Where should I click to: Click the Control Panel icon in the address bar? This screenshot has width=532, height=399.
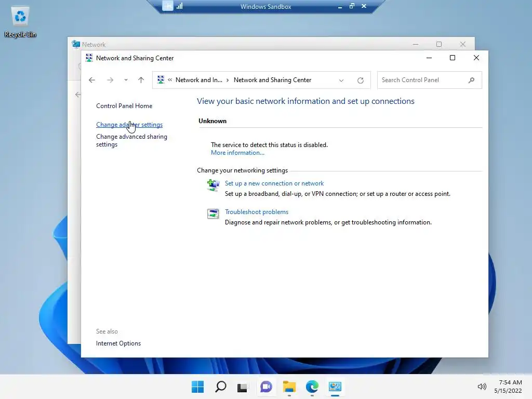[x=161, y=79]
